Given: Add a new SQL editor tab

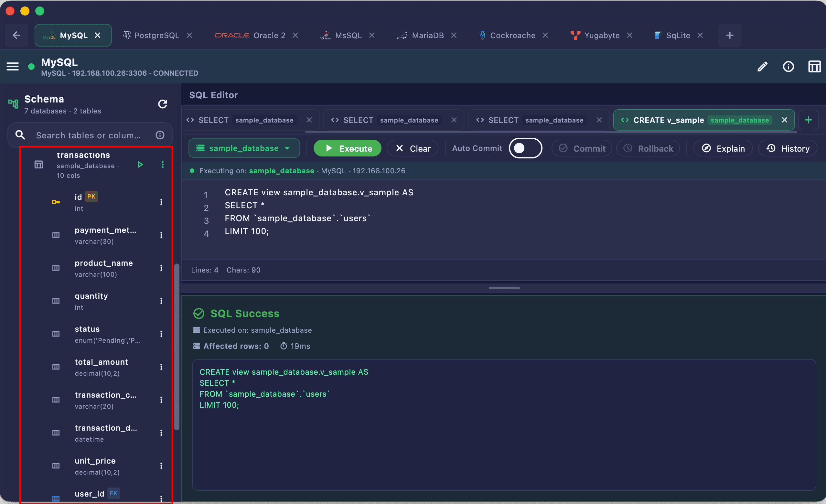Looking at the screenshot, I should click(809, 120).
